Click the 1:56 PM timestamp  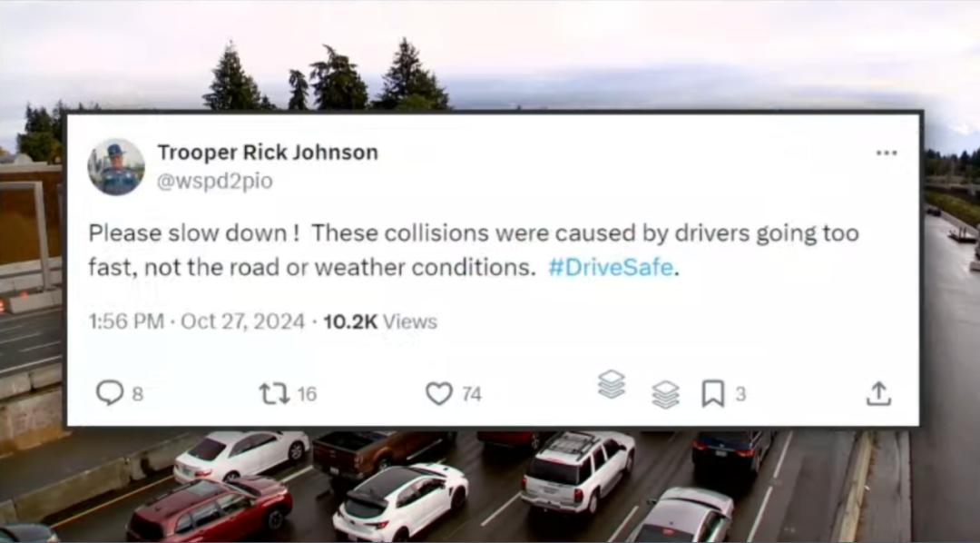coord(125,321)
